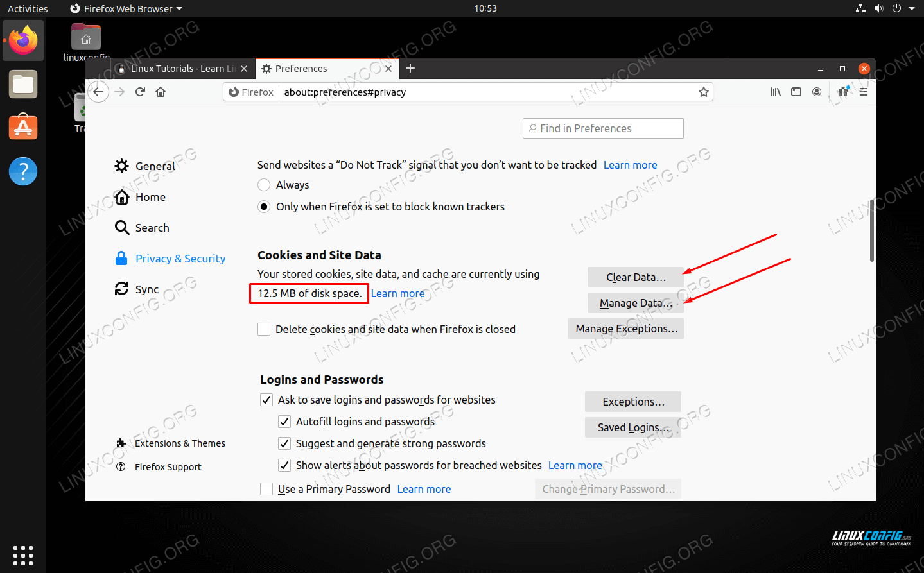Click the preferences page vertical scrollbar

(x=871, y=231)
